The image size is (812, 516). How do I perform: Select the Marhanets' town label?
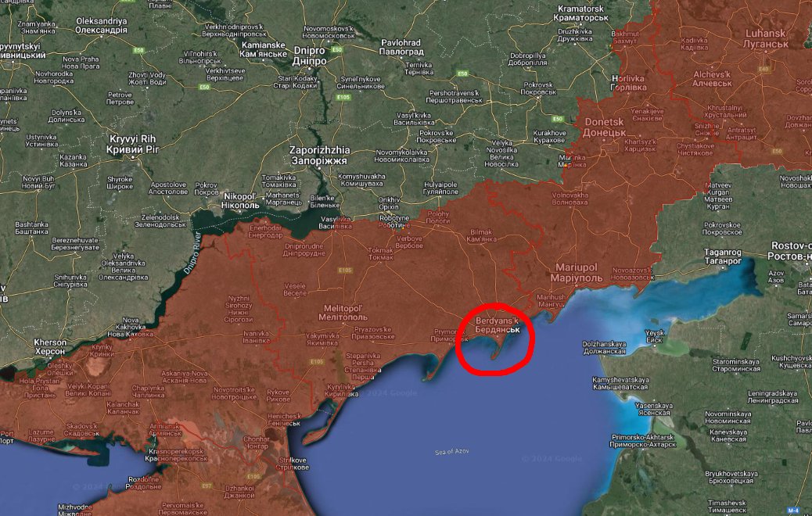coord(282,199)
